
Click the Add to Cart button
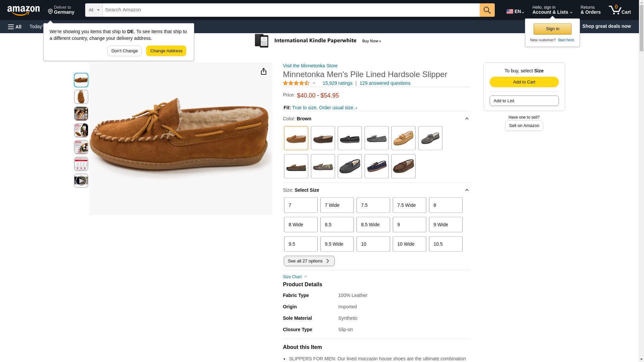pos(524,82)
